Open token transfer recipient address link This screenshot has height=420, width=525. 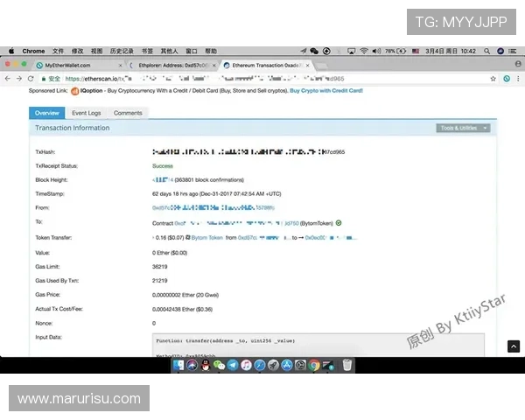331,237
